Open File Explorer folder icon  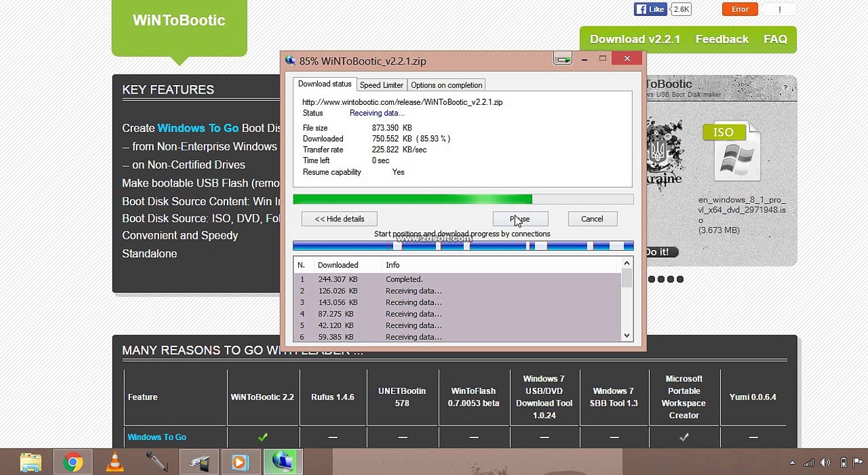point(30,462)
